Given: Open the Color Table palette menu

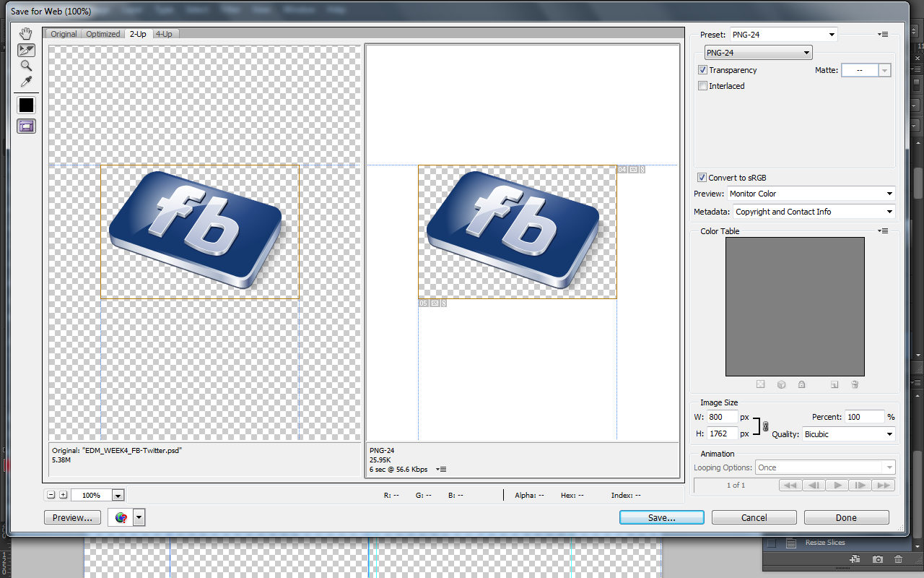Looking at the screenshot, I should tap(883, 231).
